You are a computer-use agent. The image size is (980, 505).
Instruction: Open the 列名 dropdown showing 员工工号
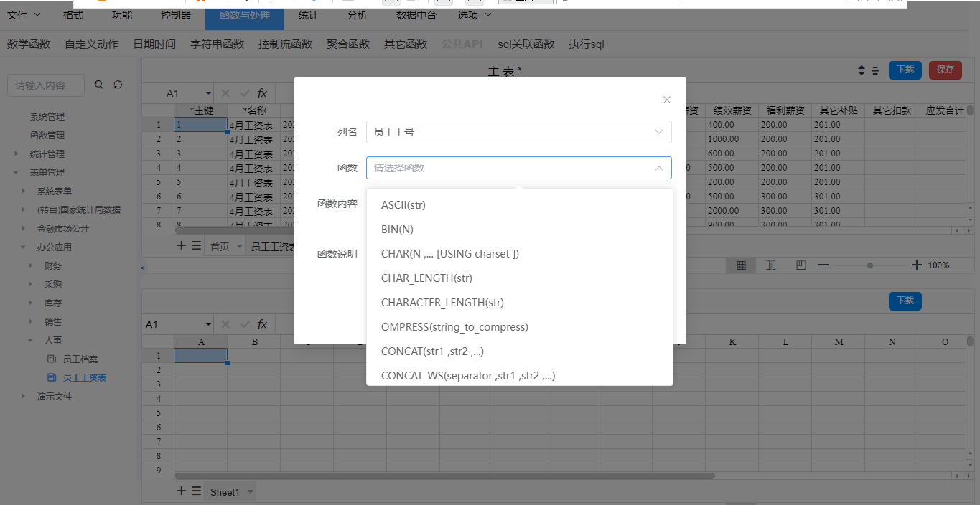(518, 132)
